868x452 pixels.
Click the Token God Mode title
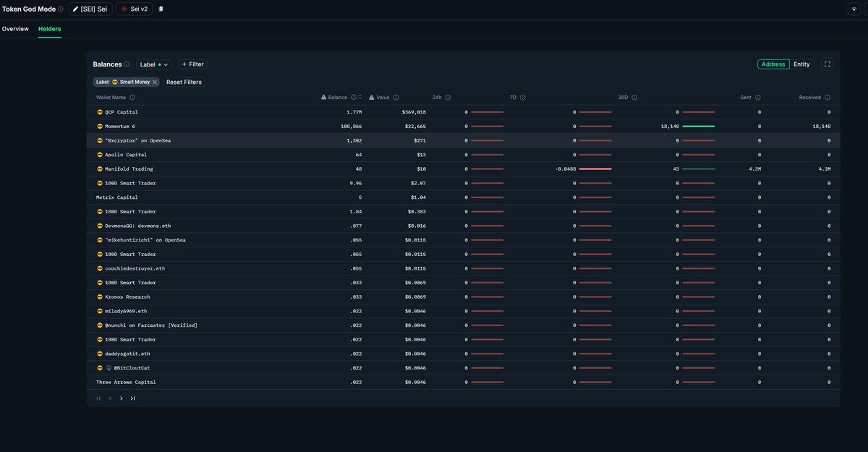pyautogui.click(x=28, y=9)
